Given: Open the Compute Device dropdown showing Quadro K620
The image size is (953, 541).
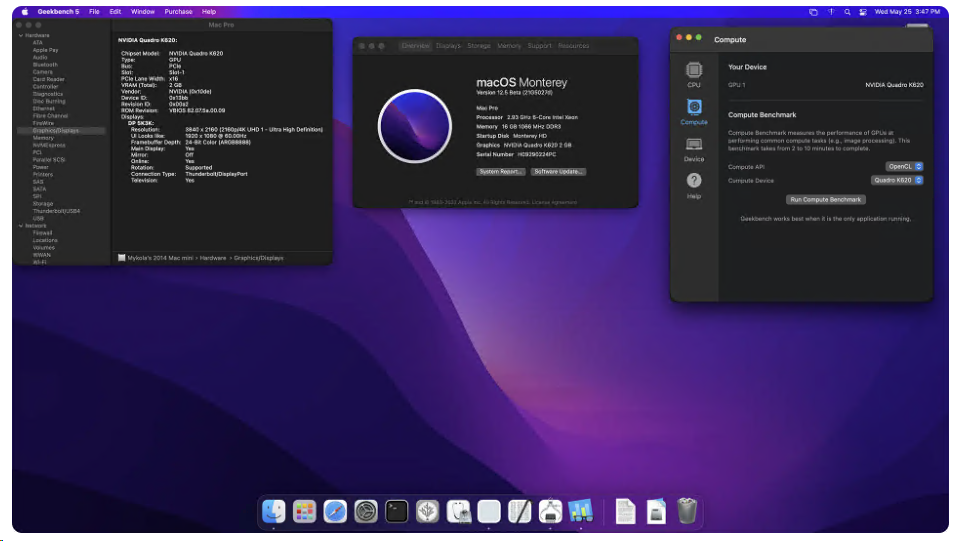Looking at the screenshot, I should pyautogui.click(x=897, y=180).
